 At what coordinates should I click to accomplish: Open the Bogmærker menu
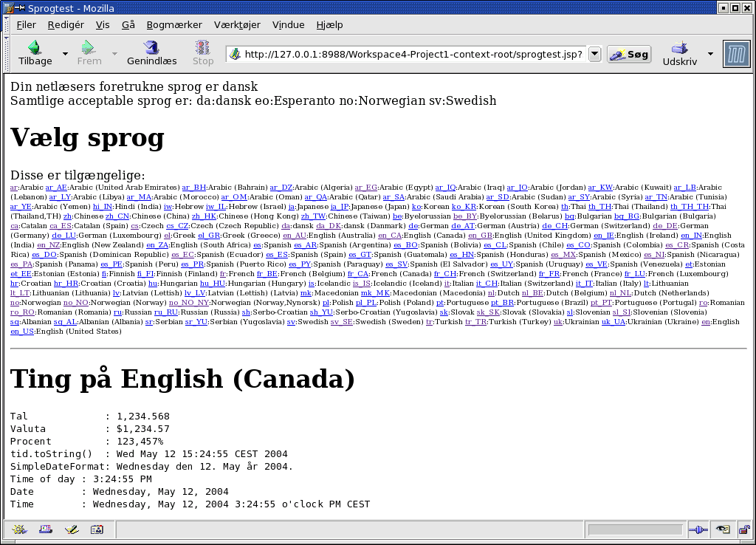point(174,24)
